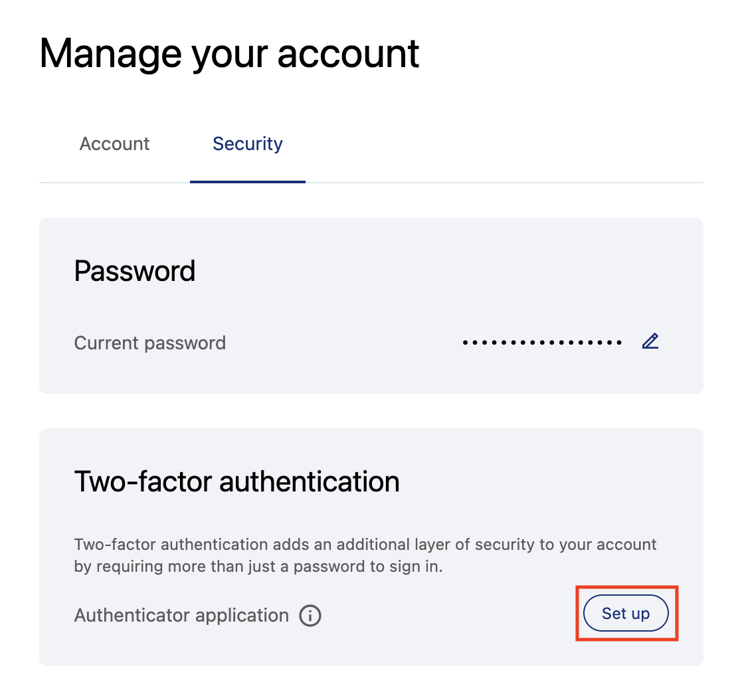The height and width of the screenshot is (700, 740).
Task: Click the Manage your account heading
Action: pos(229,53)
